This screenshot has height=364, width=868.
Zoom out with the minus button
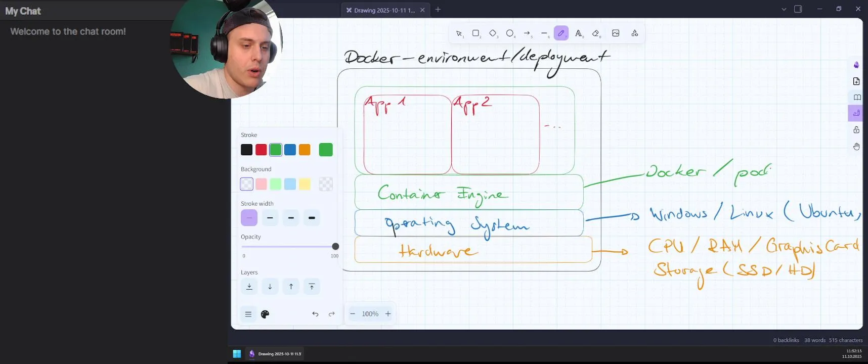(353, 314)
